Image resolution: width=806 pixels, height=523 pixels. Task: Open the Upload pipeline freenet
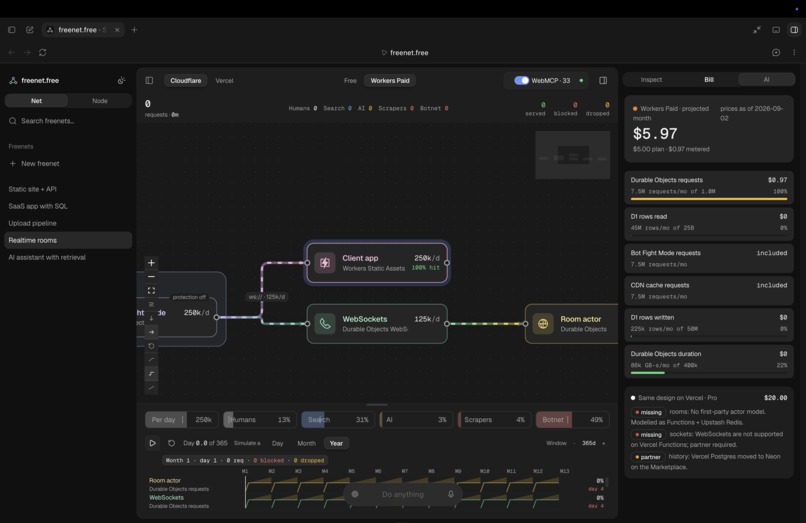tap(68, 223)
